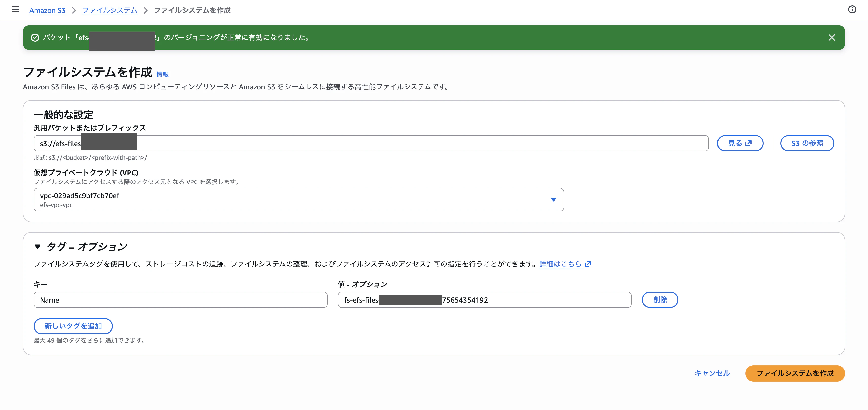Dismiss the green versioning success banner
868x410 pixels.
tap(832, 37)
